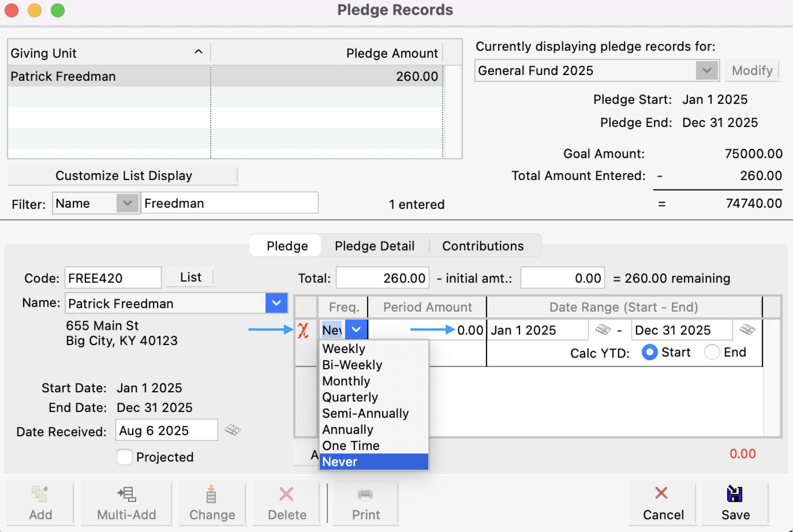
Task: Click inside the Freedman filter text field
Action: pyautogui.click(x=230, y=203)
